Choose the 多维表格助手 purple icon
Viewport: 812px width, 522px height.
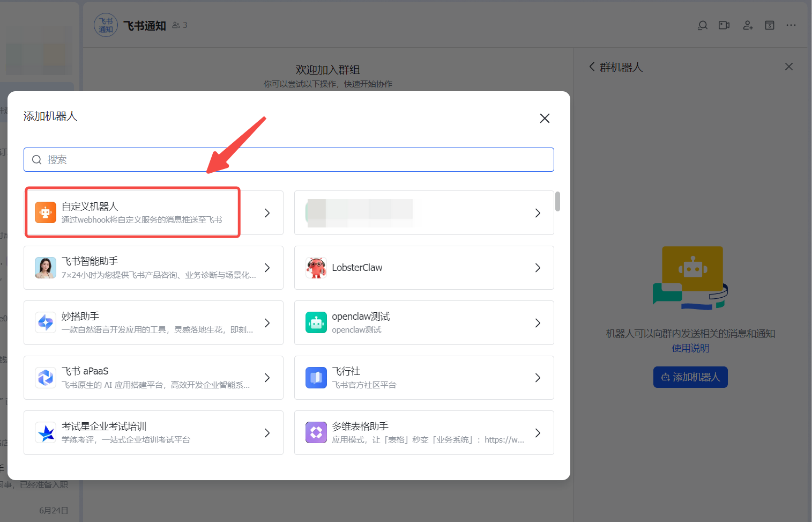[316, 433]
